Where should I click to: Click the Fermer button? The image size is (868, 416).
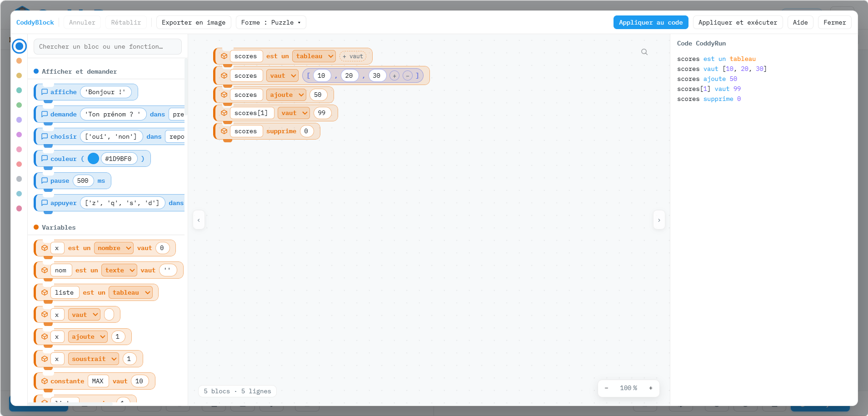coord(834,22)
